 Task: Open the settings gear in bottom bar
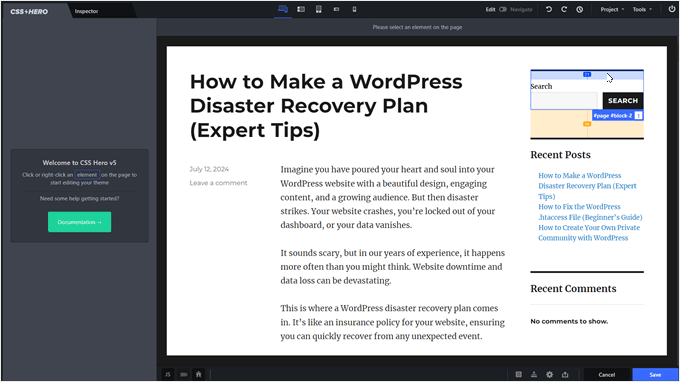pos(549,374)
